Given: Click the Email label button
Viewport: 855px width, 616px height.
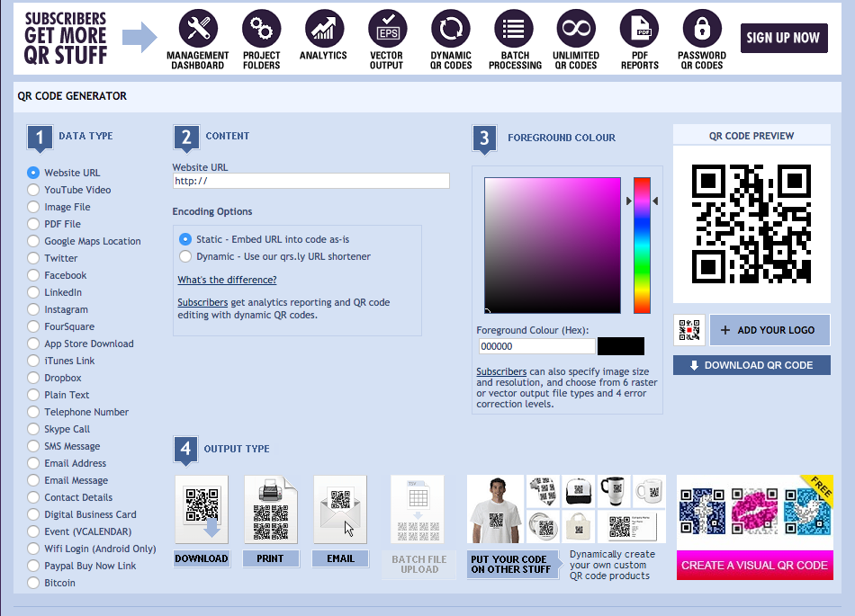Looking at the screenshot, I should pos(340,558).
